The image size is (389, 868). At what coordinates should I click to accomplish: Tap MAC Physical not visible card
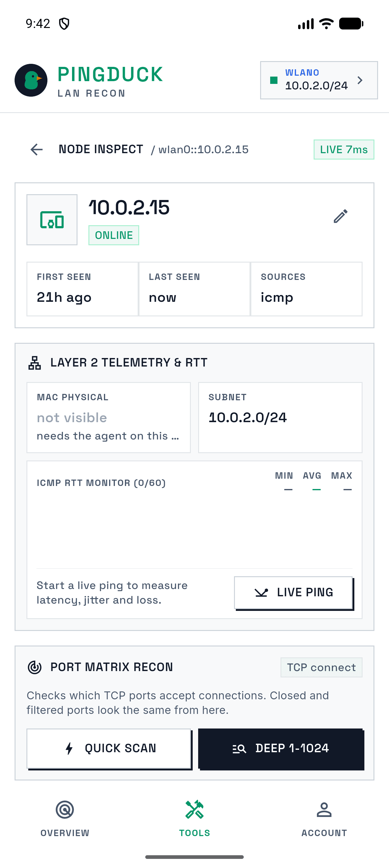(x=108, y=418)
